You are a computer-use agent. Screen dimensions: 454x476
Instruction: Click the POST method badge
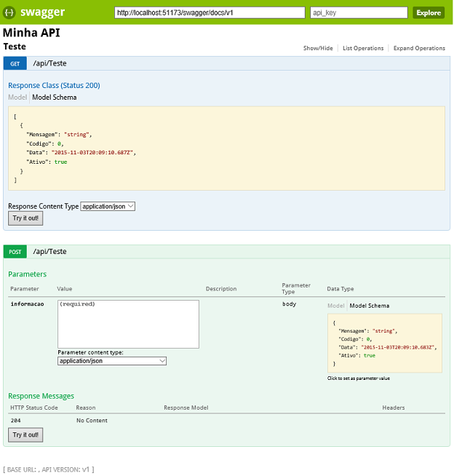[16, 251]
